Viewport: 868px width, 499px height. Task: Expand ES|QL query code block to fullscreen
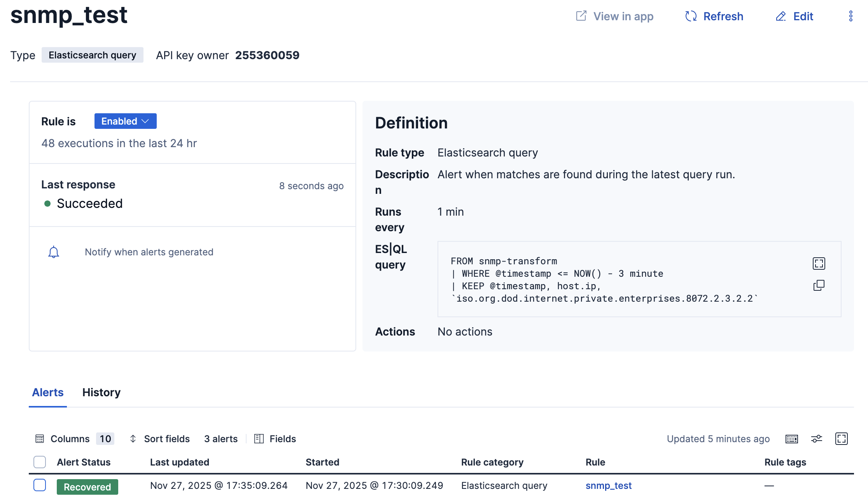tap(819, 264)
